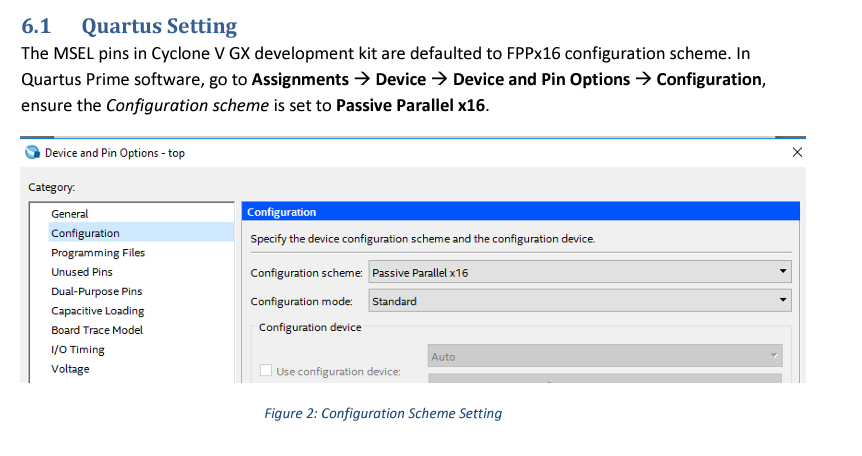The width and height of the screenshot is (862, 456).
Task: Select the Configuration category
Action: coord(85,233)
